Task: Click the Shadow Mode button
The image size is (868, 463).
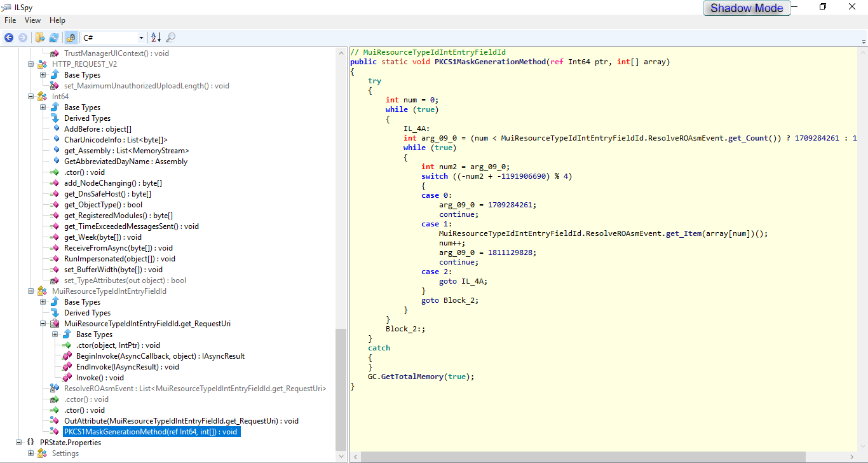Action: pyautogui.click(x=747, y=8)
